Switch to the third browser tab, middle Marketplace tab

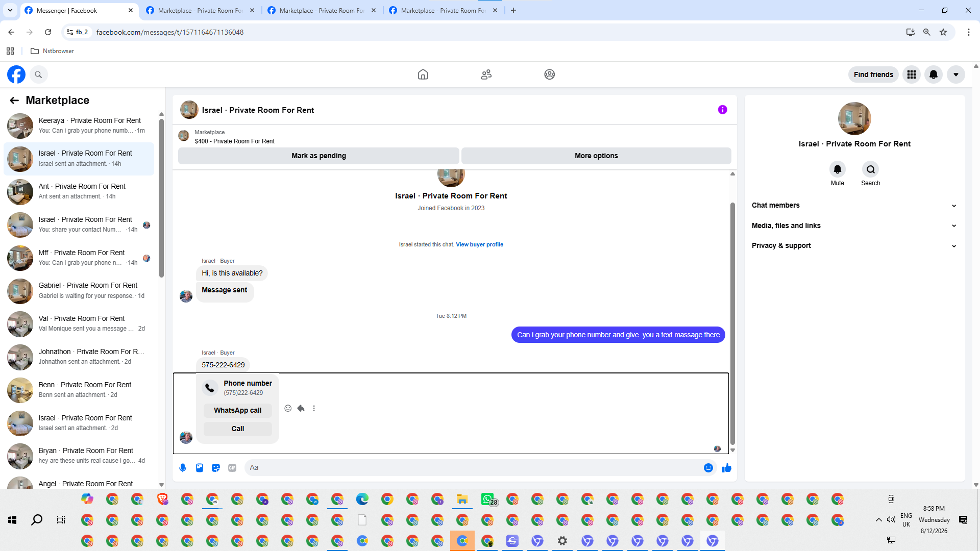[x=322, y=10]
